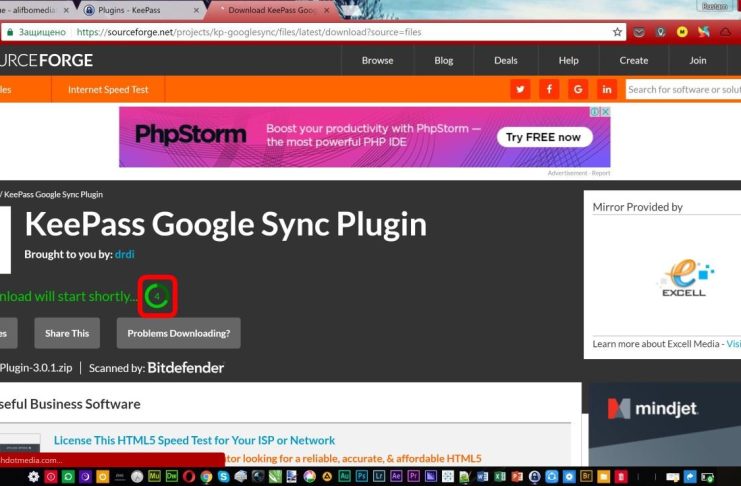Open the Excell mirror logo
Screen dimensions: 741x486
tap(684, 278)
